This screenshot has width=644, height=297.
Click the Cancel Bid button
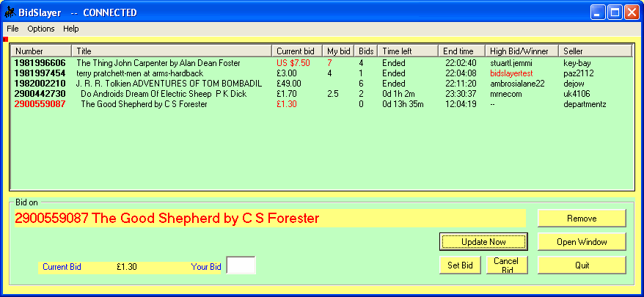[x=506, y=265]
